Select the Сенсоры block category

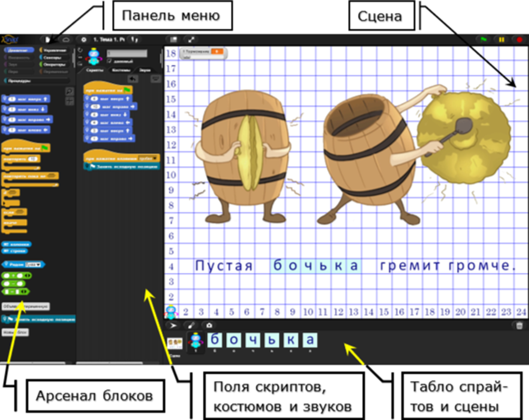click(54, 58)
